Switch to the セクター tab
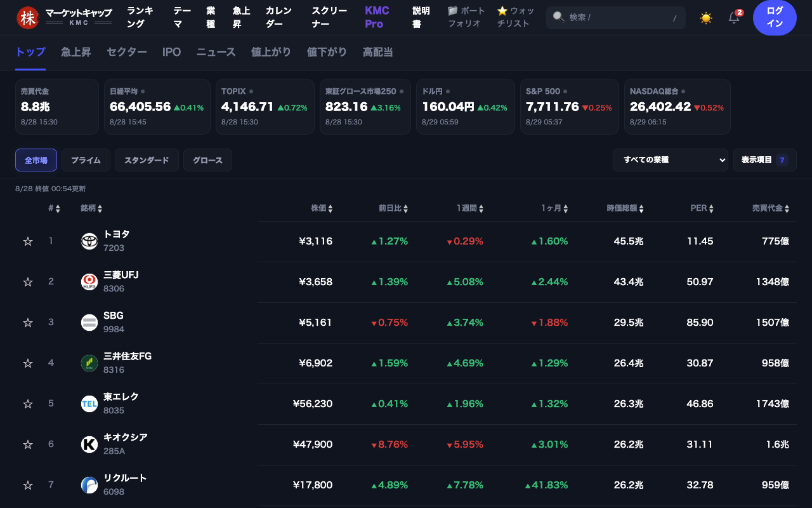 (127, 52)
